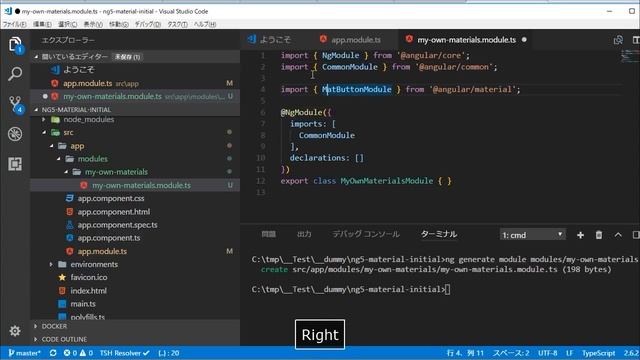Open my-own-materials.module.ts in the file tree
This screenshot has height=360, width=640.
tap(135, 185)
